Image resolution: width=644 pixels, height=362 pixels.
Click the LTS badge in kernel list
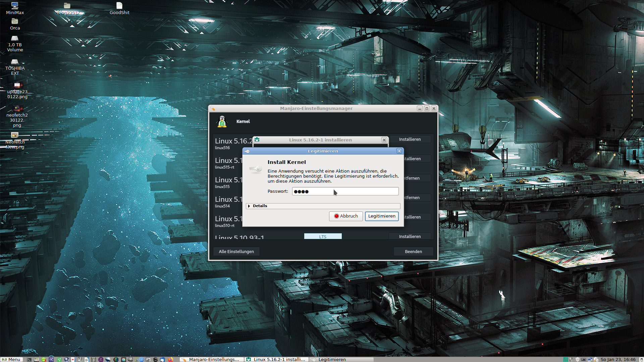tap(323, 236)
